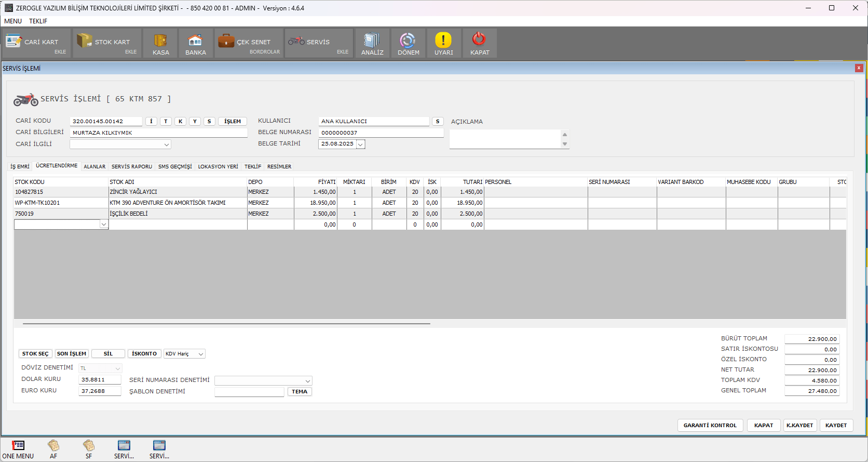This screenshot has width=868, height=462.
Task: Click the İSKONTO button
Action: 144,354
